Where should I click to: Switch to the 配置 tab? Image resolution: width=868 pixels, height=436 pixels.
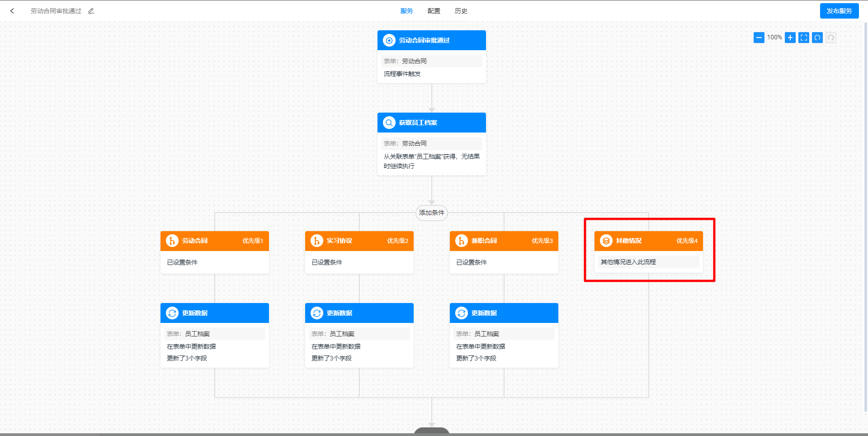434,11
